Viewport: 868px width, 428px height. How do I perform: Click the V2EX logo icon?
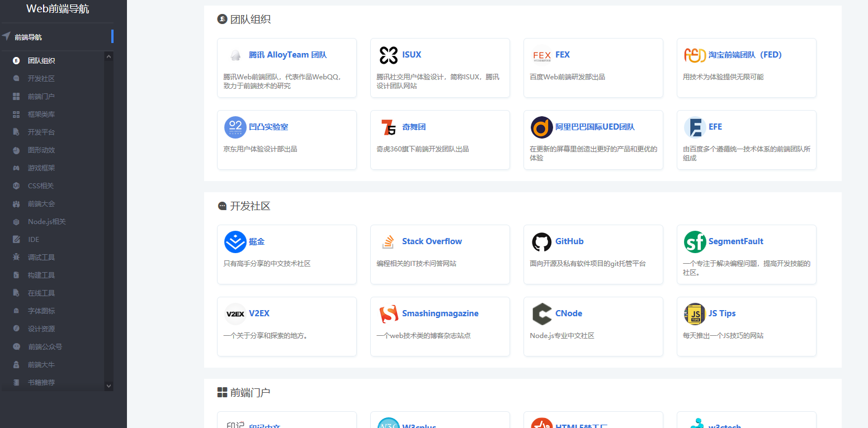tap(235, 314)
